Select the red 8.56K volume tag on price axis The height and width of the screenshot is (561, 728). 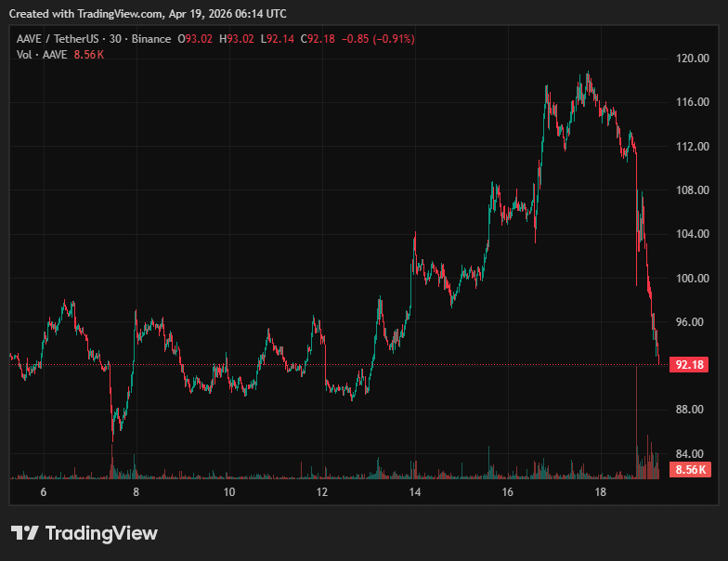click(691, 470)
